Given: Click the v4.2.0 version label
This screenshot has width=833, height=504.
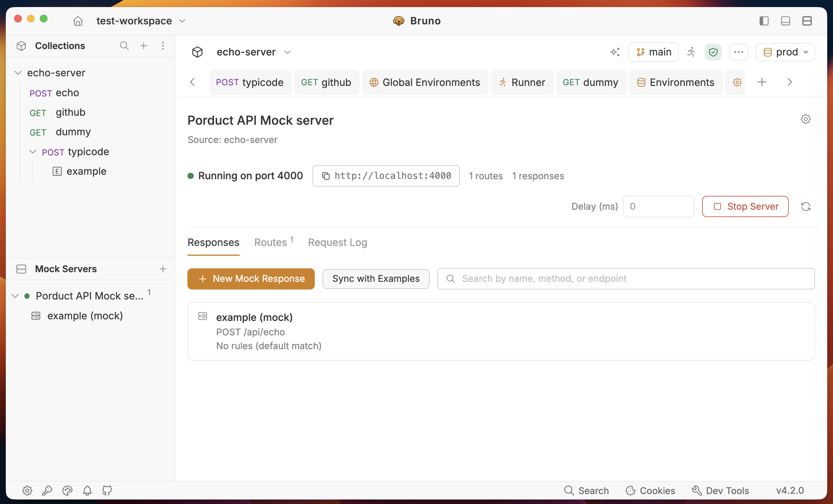Looking at the screenshot, I should click(790, 491).
